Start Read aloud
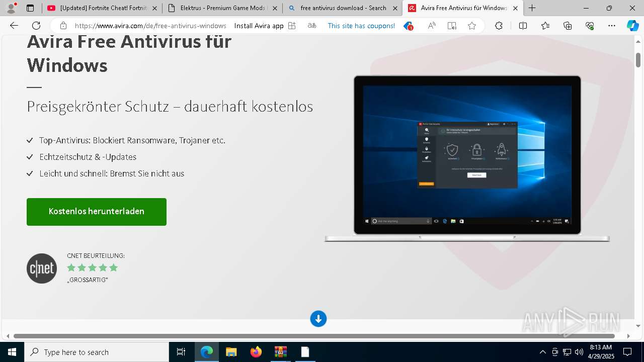The height and width of the screenshot is (362, 644). point(432,26)
